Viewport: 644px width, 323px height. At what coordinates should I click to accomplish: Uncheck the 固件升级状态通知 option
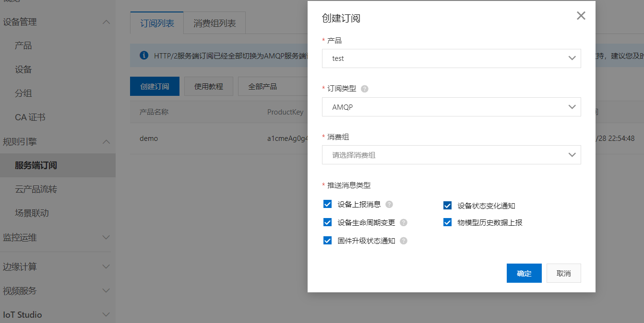[x=327, y=240]
